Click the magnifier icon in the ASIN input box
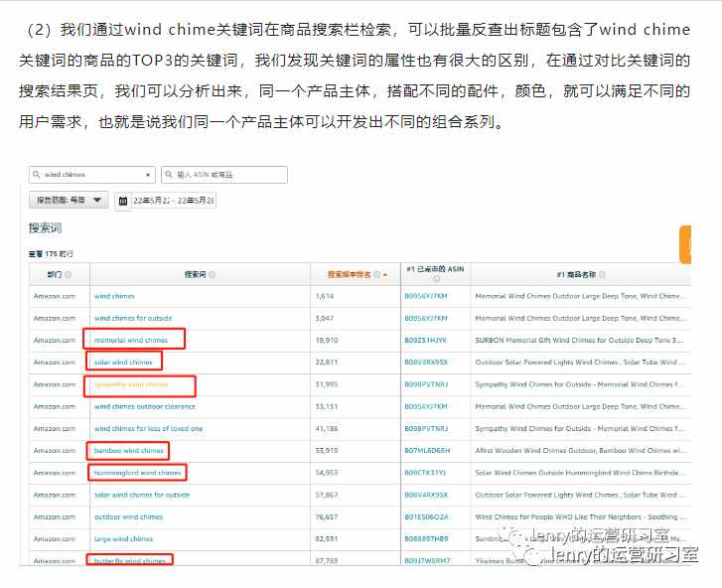 point(169,175)
